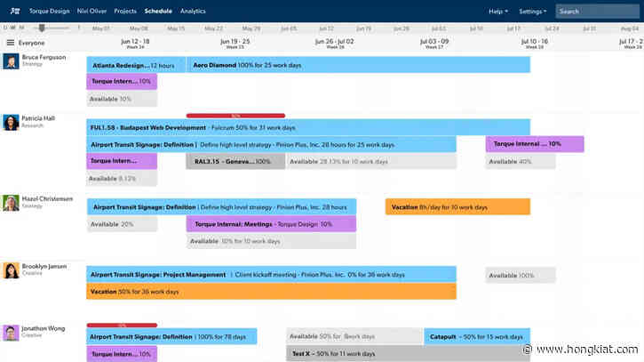
Task: Open the Everyone filter
Action: tap(31, 43)
